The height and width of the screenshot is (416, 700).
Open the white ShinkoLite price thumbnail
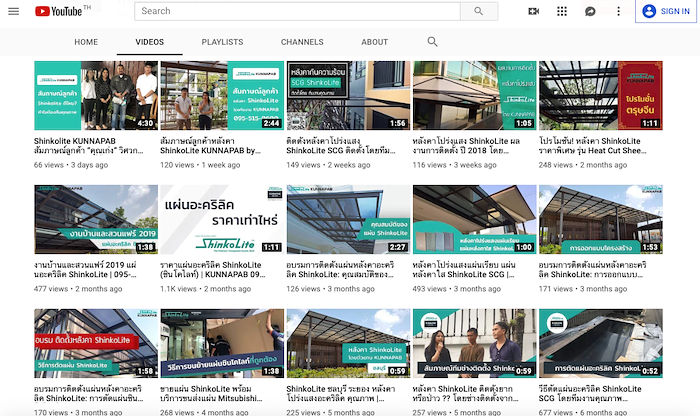[x=222, y=220]
